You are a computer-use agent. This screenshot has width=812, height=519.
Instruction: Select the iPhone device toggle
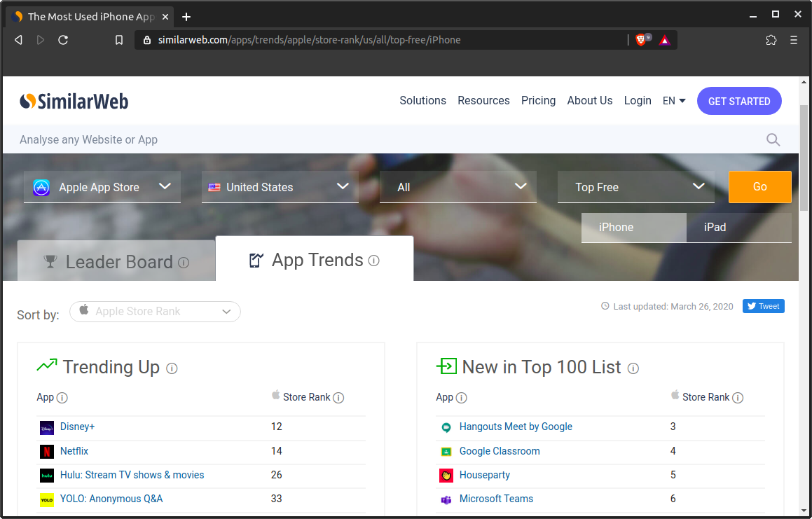tap(634, 228)
